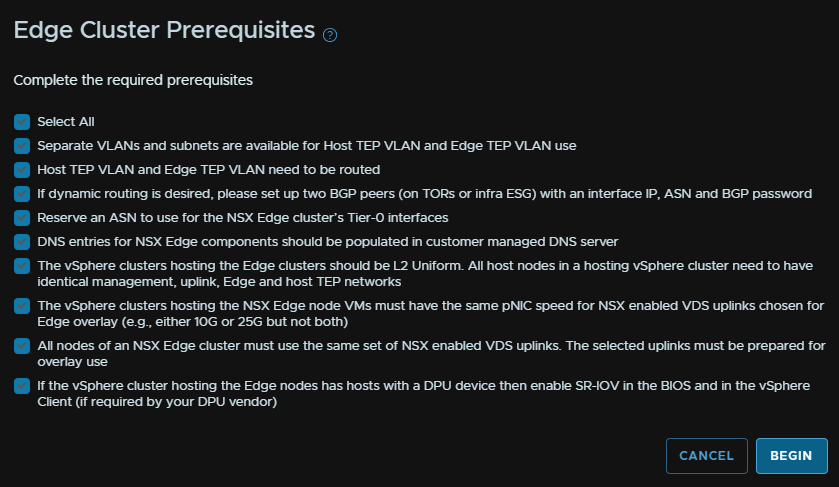Click the CANCEL button
This screenshot has width=839, height=487.
point(706,456)
